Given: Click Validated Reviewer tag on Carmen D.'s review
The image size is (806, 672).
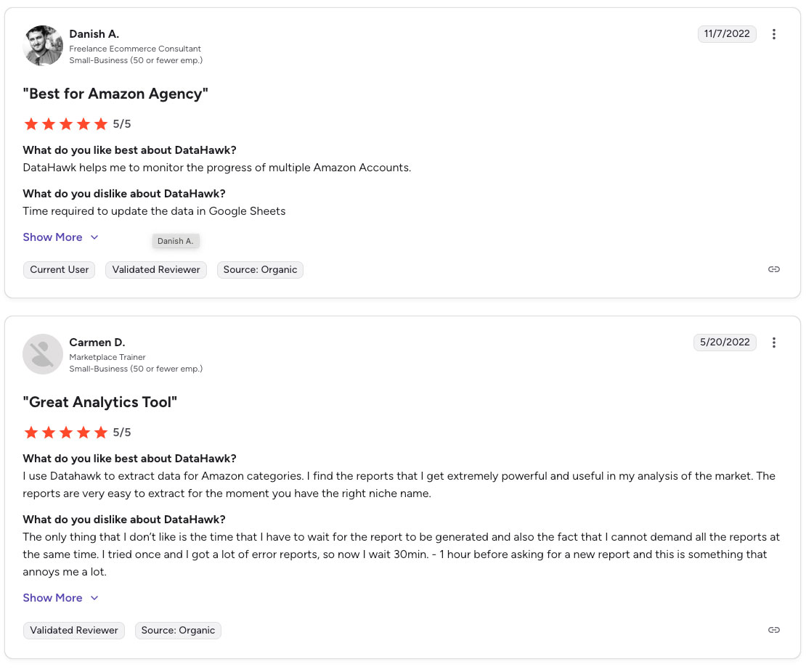Looking at the screenshot, I should pyautogui.click(x=74, y=631).
